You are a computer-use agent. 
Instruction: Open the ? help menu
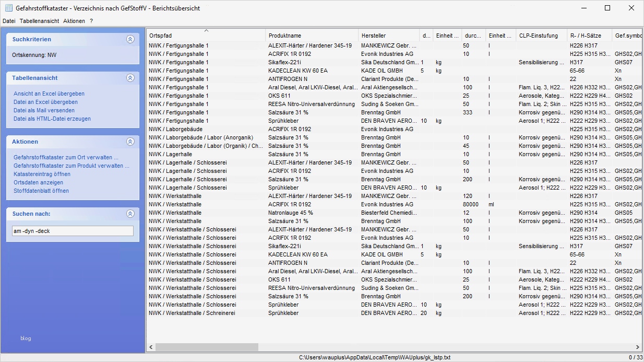(91, 21)
